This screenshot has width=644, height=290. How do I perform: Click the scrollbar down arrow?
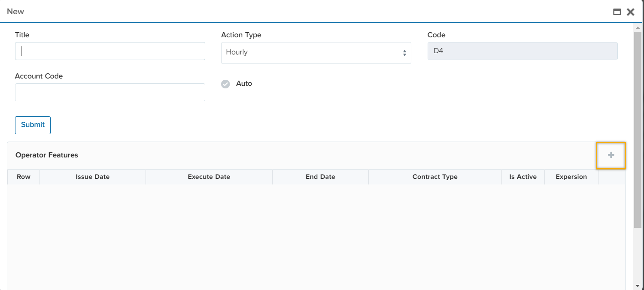tap(638, 285)
